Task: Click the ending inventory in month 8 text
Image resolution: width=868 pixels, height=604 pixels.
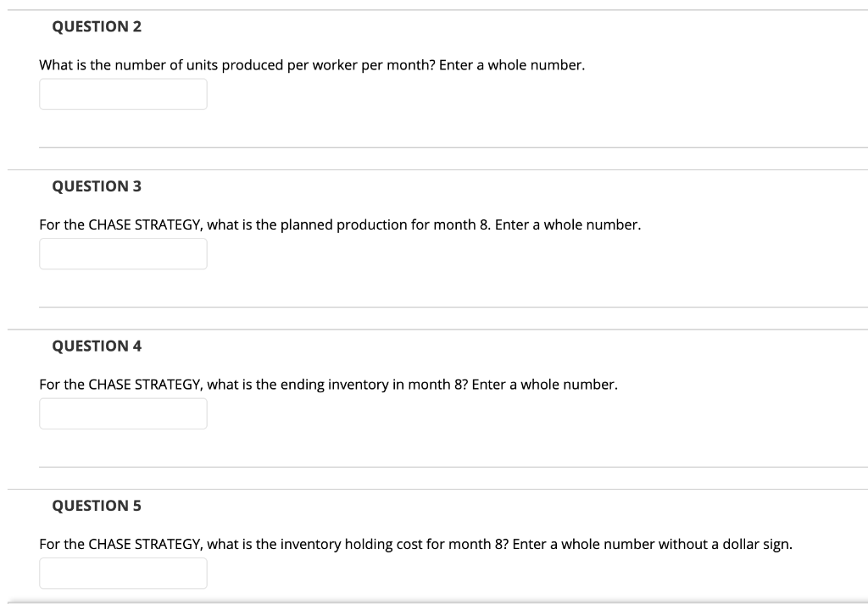Action: pyautogui.click(x=329, y=384)
